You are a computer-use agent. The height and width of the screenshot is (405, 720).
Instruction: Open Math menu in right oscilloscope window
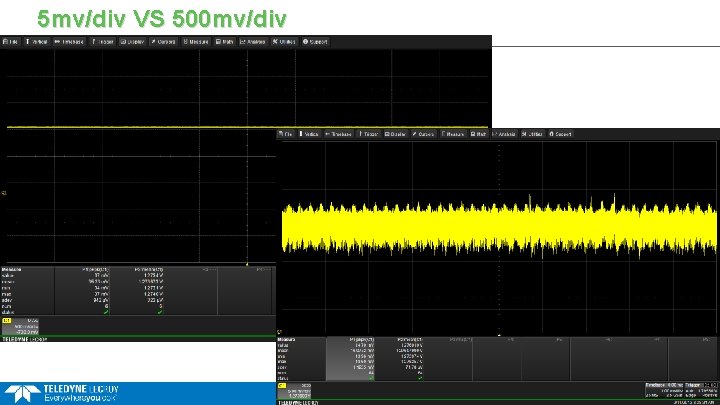478,134
